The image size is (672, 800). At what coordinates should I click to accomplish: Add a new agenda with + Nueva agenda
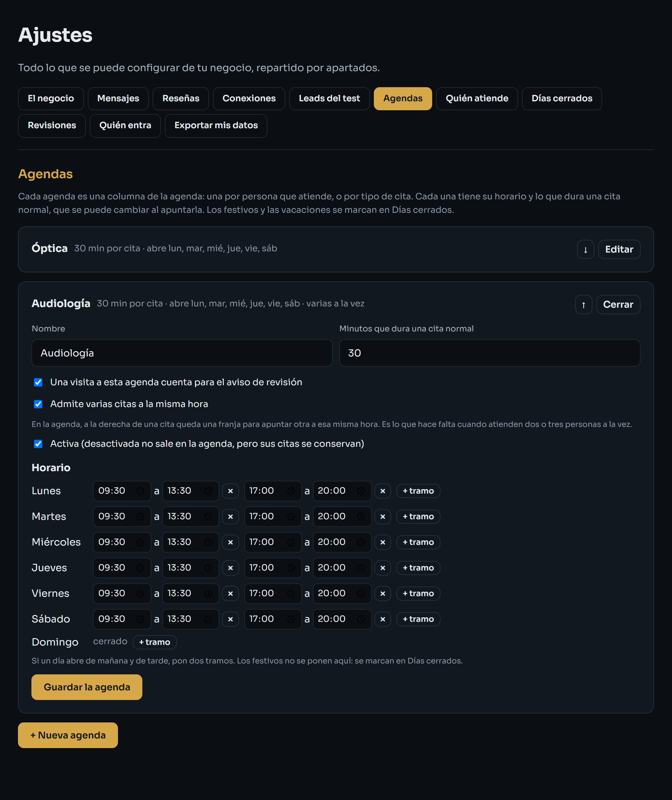pyautogui.click(x=68, y=735)
